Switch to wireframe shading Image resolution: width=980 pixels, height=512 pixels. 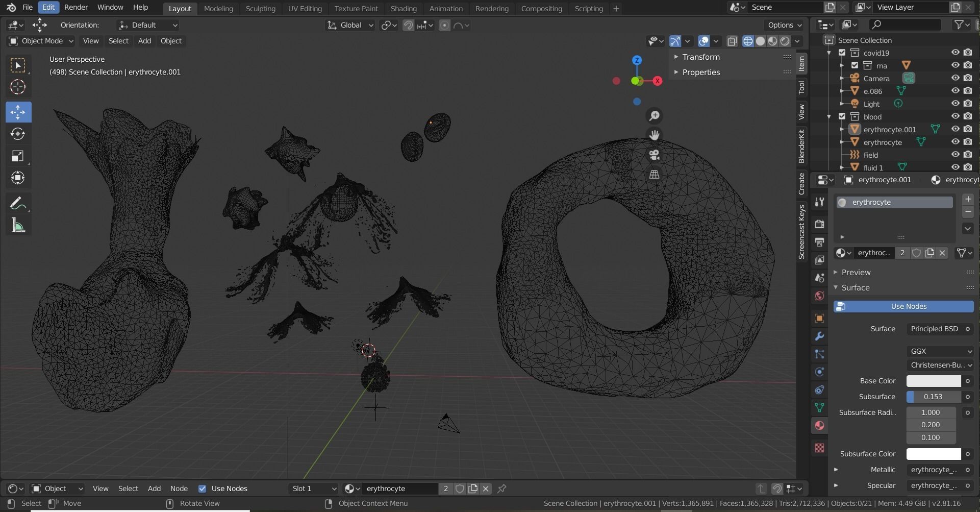point(748,41)
